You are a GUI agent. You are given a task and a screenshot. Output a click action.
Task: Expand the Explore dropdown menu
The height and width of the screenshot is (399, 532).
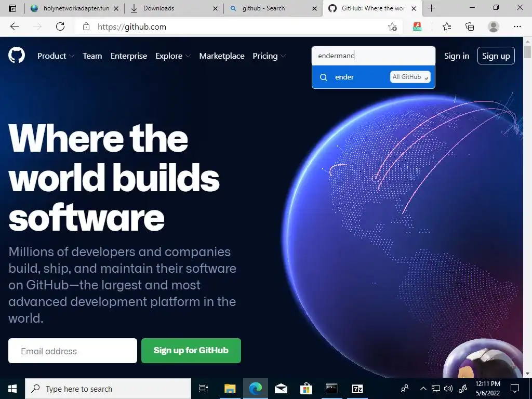pyautogui.click(x=173, y=56)
